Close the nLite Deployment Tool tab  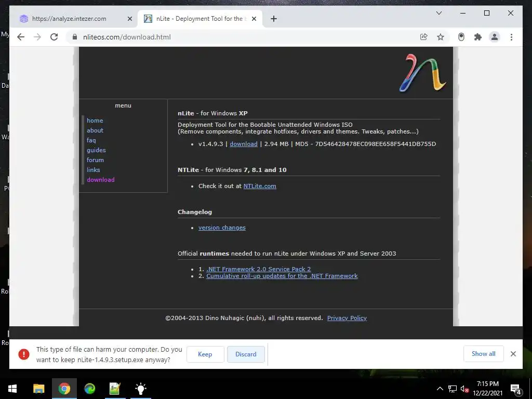tap(254, 19)
